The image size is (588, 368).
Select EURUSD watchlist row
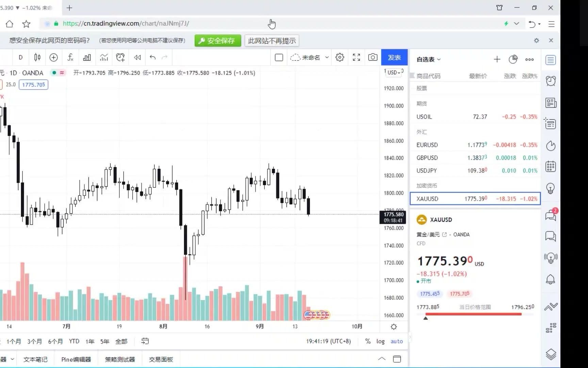(x=475, y=145)
